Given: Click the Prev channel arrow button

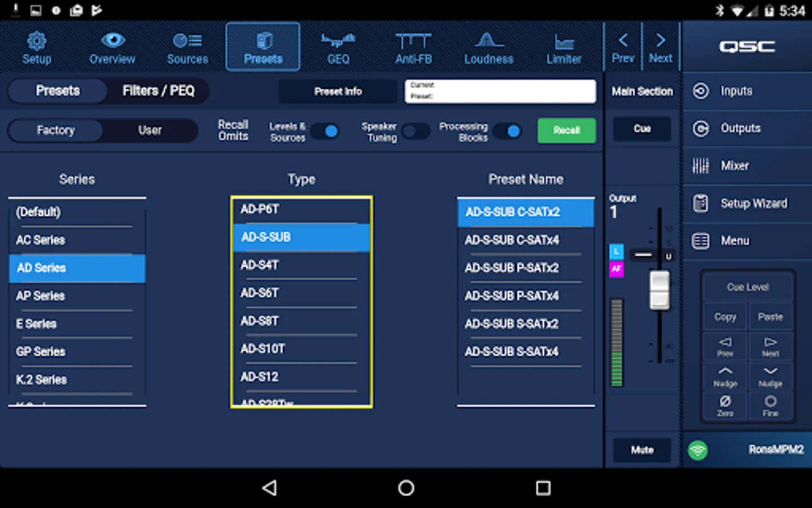Looking at the screenshot, I should (725, 346).
